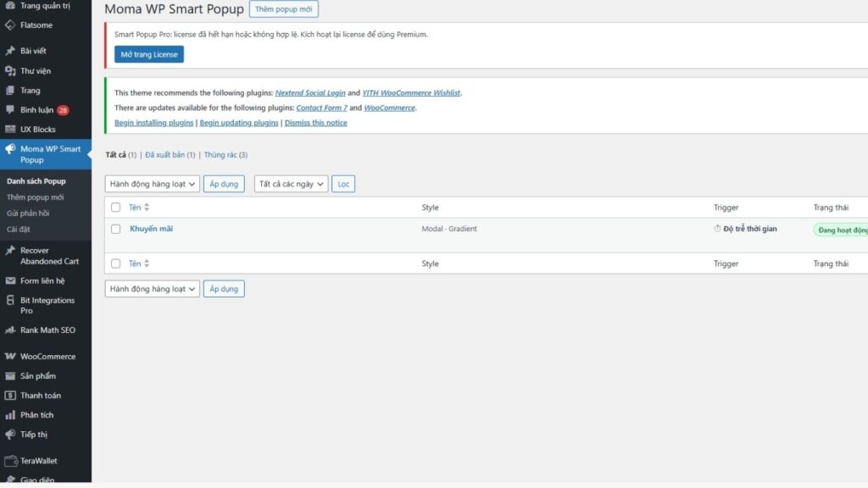Open Rank Math SEO sidebar label
Screen dimensions: 868x488
click(47, 330)
